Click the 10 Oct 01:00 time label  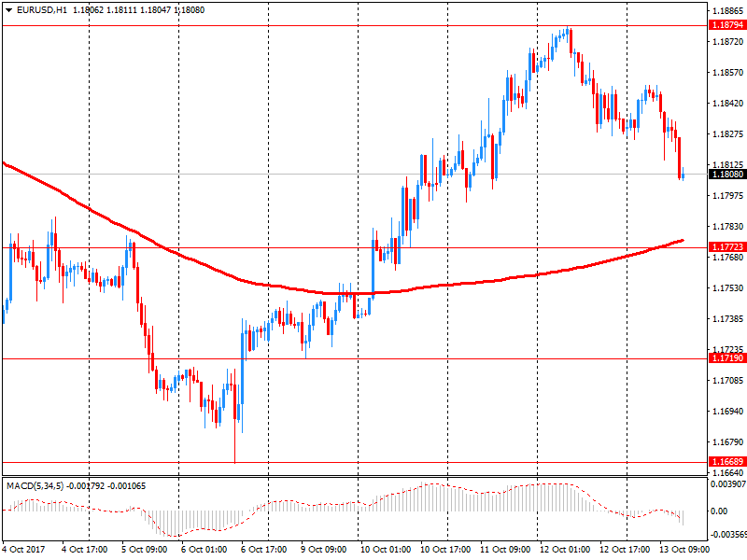(386, 550)
